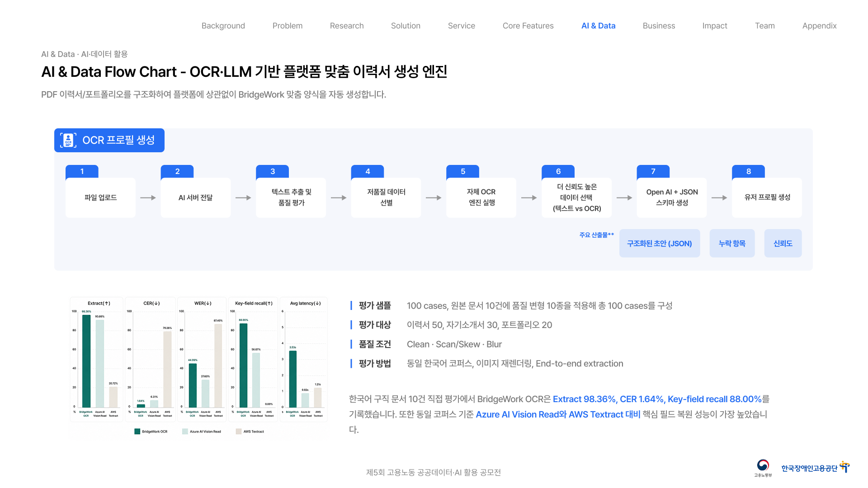Viewport: 868px width, 488px height.
Task: Click the Ministry of Employment and Labor logo
Action: click(x=763, y=468)
